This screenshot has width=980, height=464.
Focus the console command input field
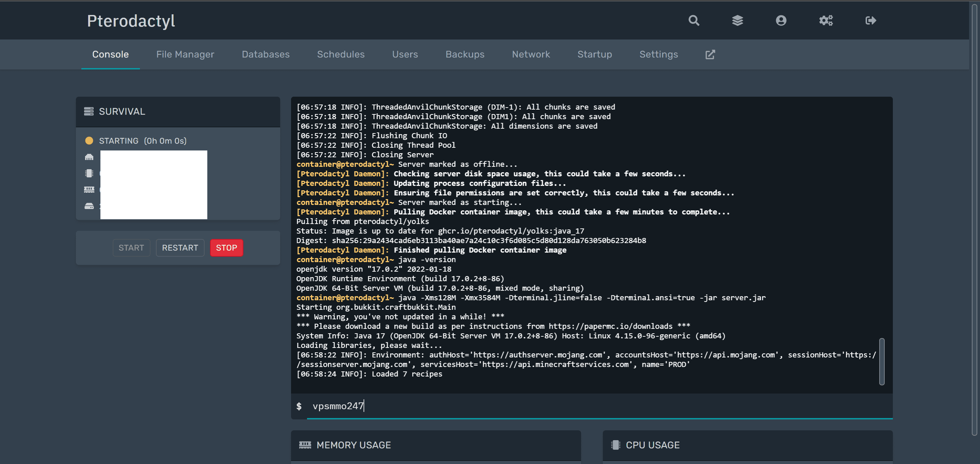click(x=597, y=406)
